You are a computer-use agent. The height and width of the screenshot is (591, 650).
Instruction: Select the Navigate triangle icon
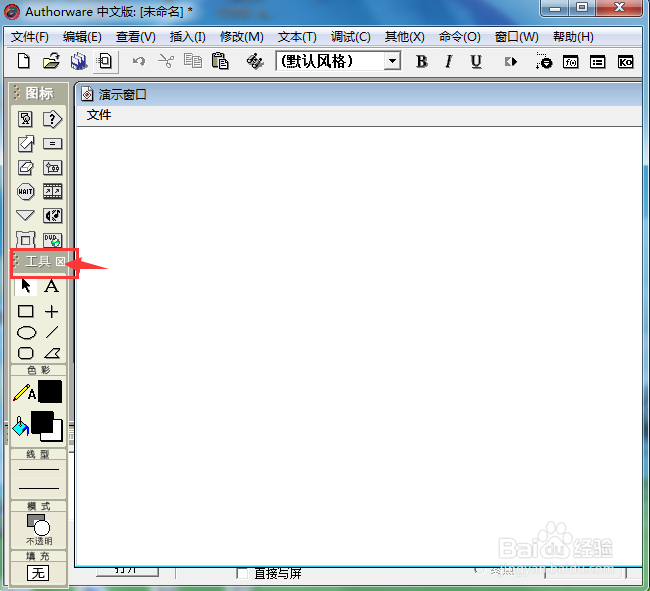[25, 215]
